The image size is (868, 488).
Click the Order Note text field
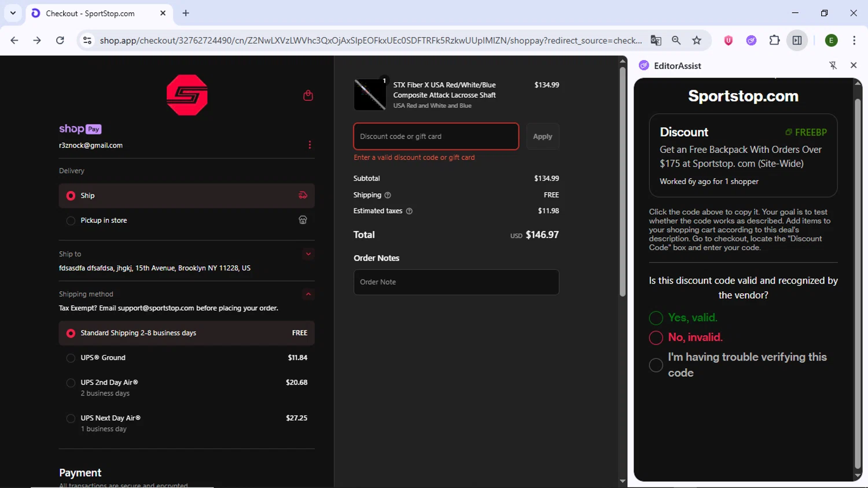pyautogui.click(x=457, y=282)
